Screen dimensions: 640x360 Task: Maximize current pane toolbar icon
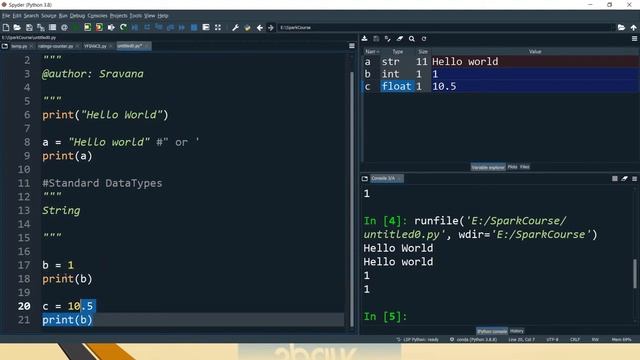coord(206,27)
